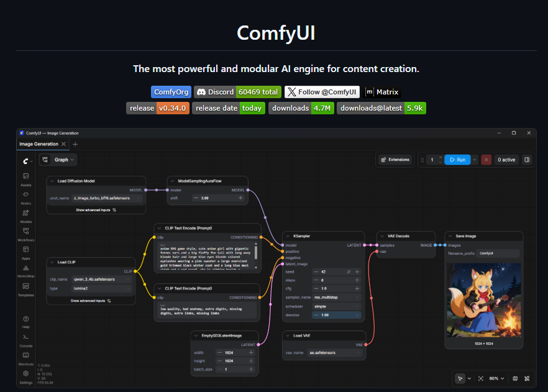Click the 0 active jobs button
Image resolution: width=548 pixels, height=392 pixels.
[x=506, y=160]
